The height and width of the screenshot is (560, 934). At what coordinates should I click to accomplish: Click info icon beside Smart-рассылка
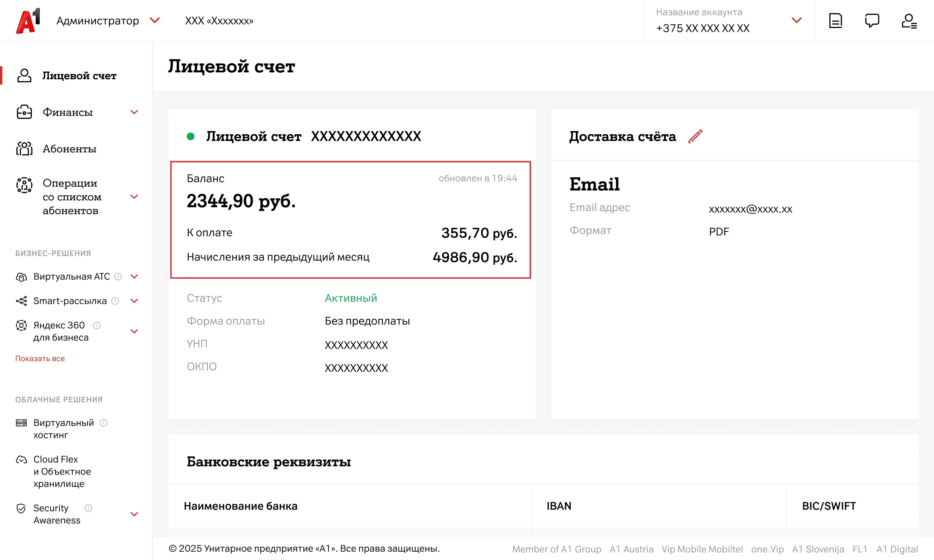pyautogui.click(x=115, y=301)
